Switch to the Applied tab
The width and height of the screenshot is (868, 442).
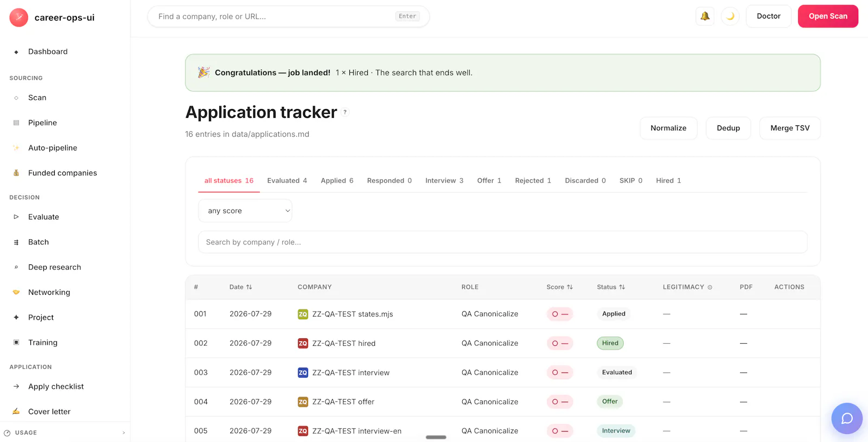(x=337, y=181)
